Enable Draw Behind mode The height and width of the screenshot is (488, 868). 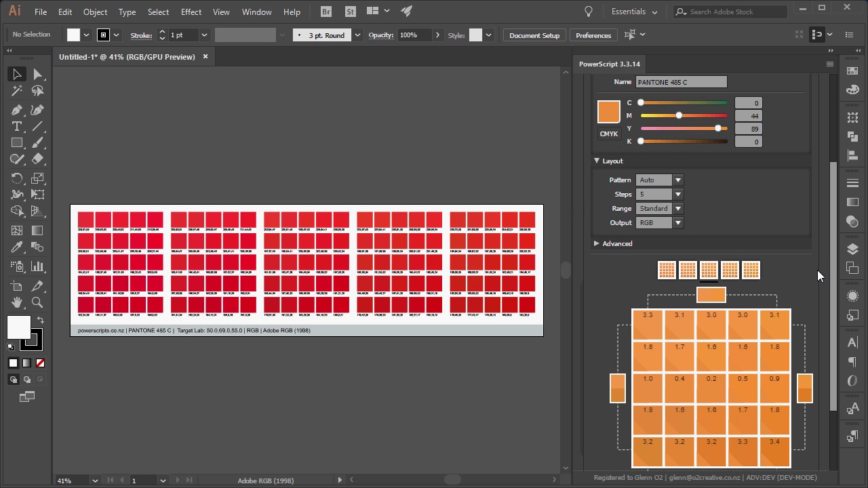(26, 380)
